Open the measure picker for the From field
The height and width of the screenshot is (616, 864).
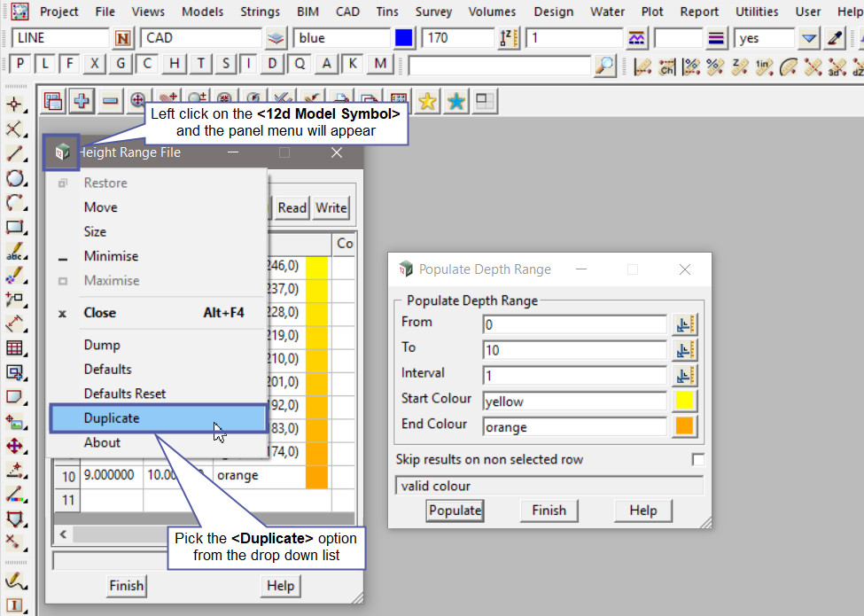684,324
